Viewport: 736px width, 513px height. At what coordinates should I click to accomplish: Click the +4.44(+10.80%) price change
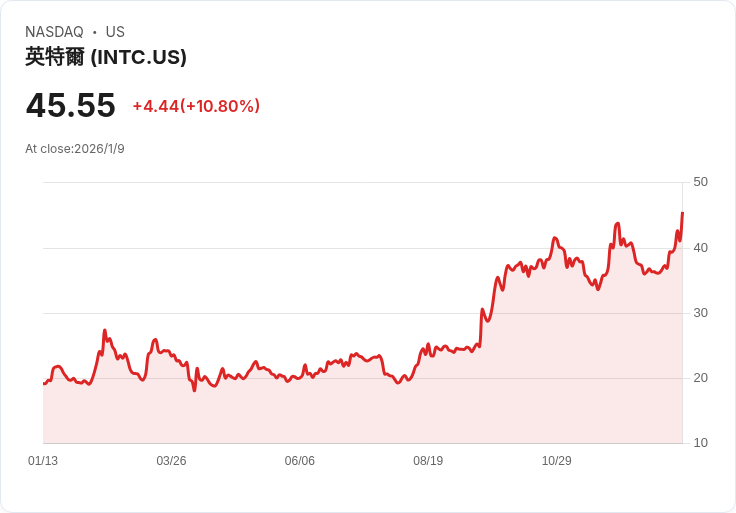(196, 106)
